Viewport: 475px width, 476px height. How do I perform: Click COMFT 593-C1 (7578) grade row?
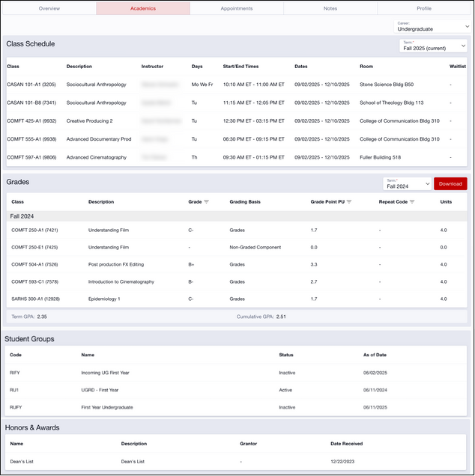coord(237,282)
